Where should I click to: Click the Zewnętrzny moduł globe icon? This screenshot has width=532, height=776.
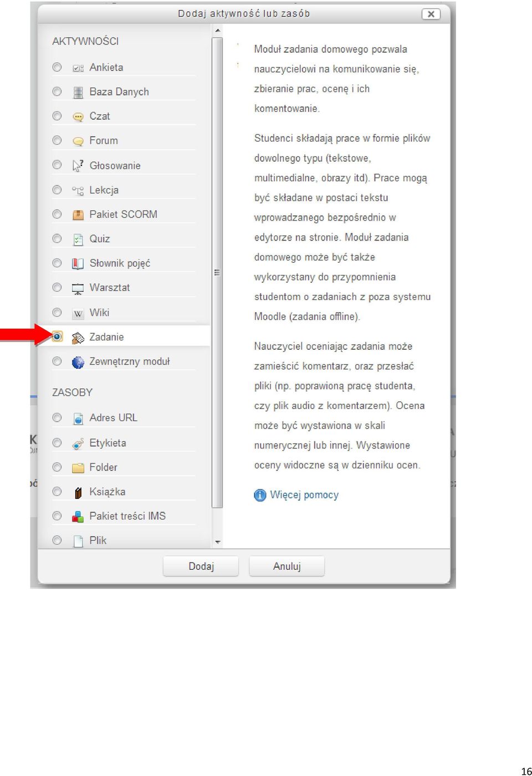(x=78, y=362)
